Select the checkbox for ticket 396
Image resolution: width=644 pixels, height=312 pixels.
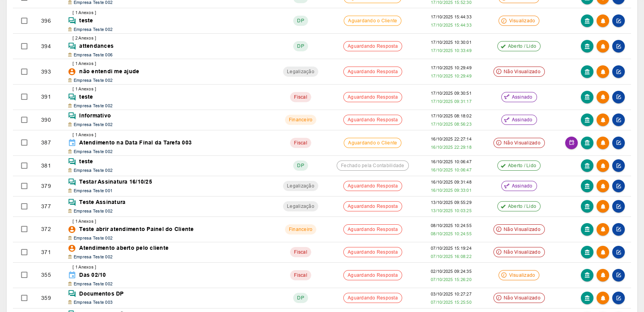[x=24, y=21]
